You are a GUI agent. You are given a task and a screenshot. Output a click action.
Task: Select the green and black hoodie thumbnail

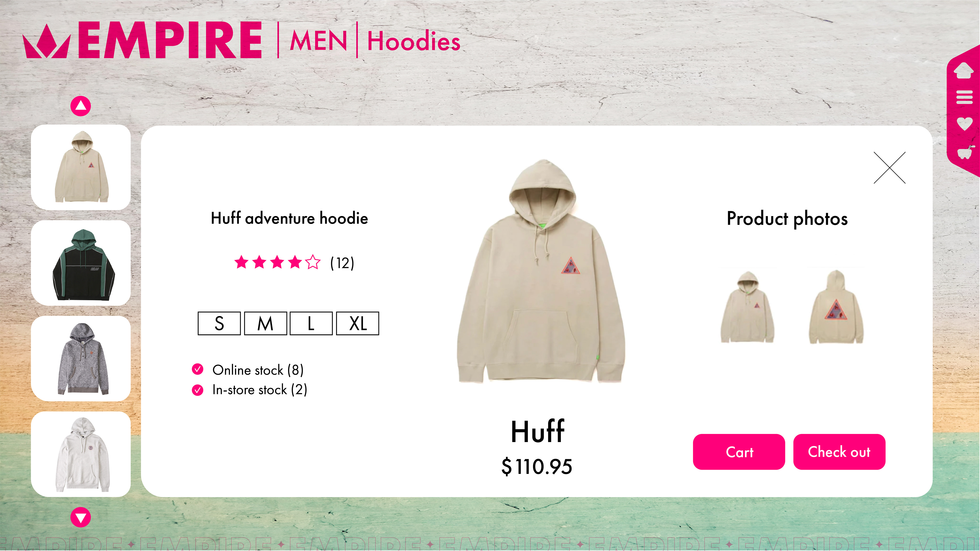click(x=81, y=263)
